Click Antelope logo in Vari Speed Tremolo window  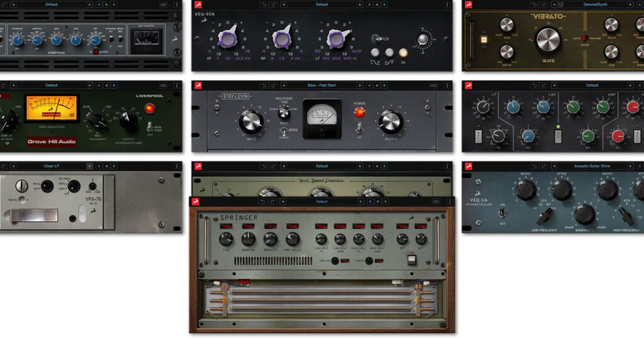click(198, 166)
